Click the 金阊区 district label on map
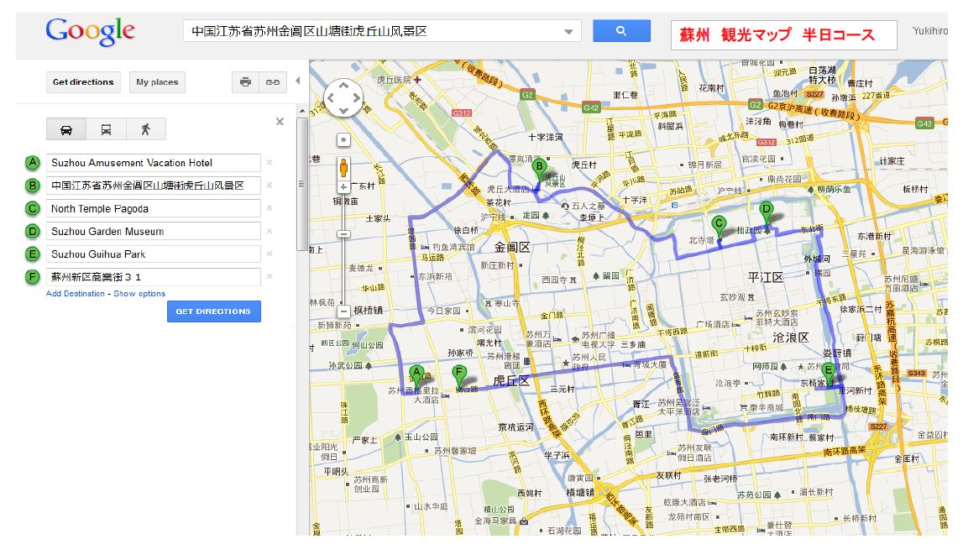 coord(512,248)
